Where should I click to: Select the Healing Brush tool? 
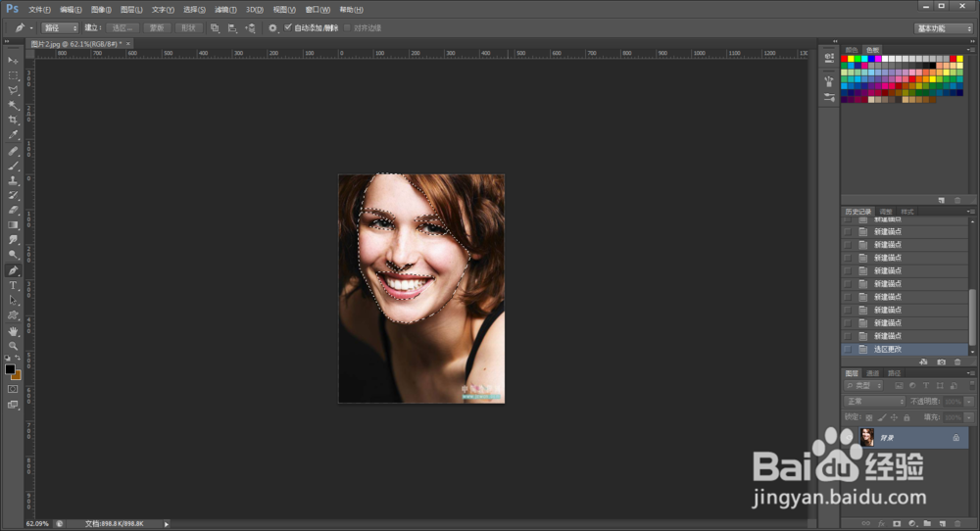[13, 151]
